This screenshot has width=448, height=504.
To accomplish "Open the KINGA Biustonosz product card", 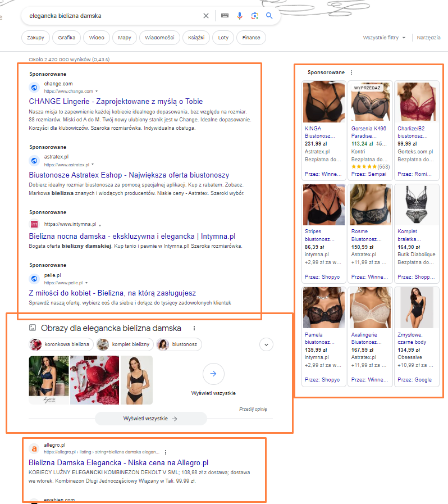I will (324, 130).
